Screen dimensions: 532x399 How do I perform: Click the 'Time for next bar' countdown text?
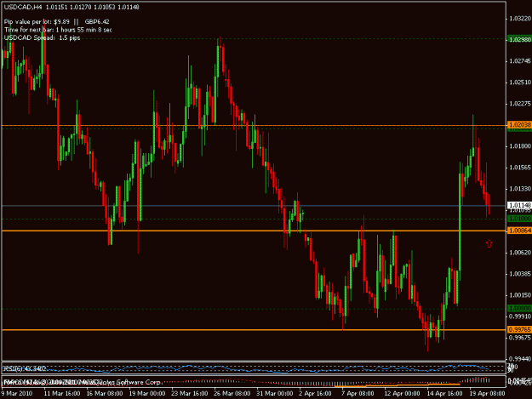58,30
